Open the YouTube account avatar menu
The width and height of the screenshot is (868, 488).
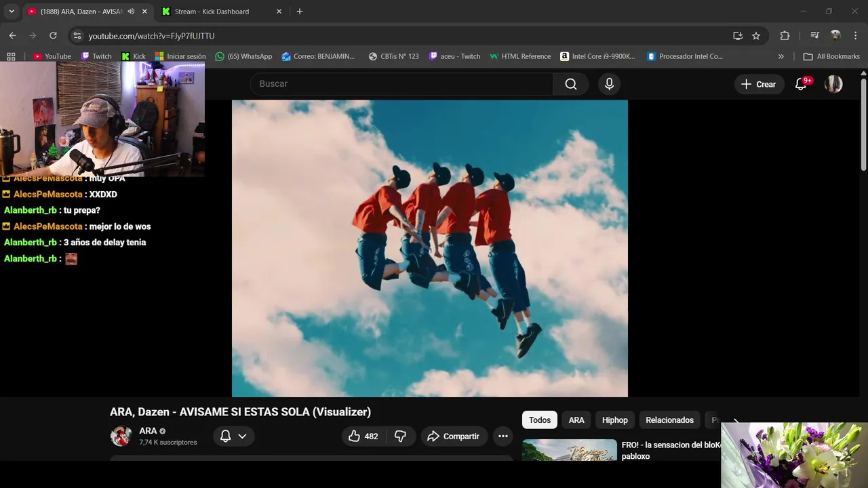tap(833, 84)
